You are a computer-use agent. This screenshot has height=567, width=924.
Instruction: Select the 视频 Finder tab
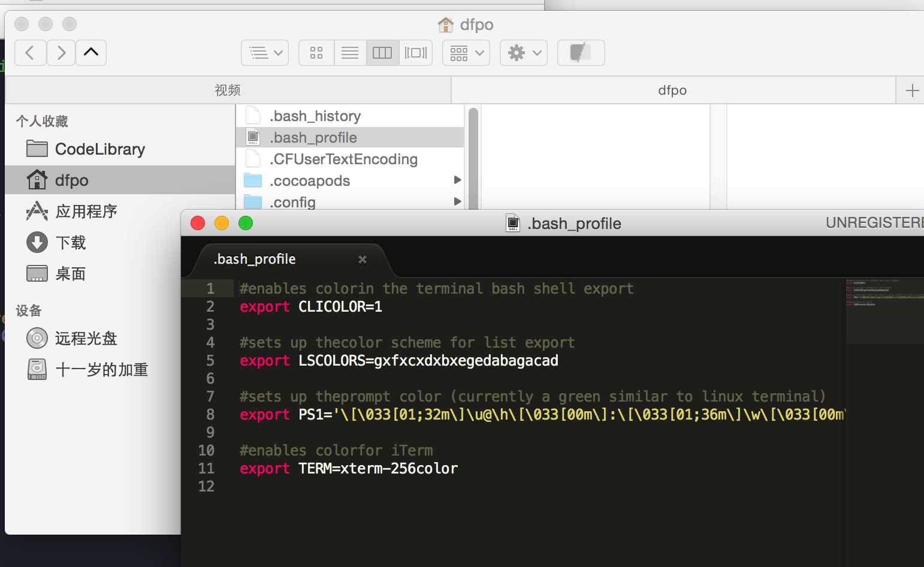(228, 90)
